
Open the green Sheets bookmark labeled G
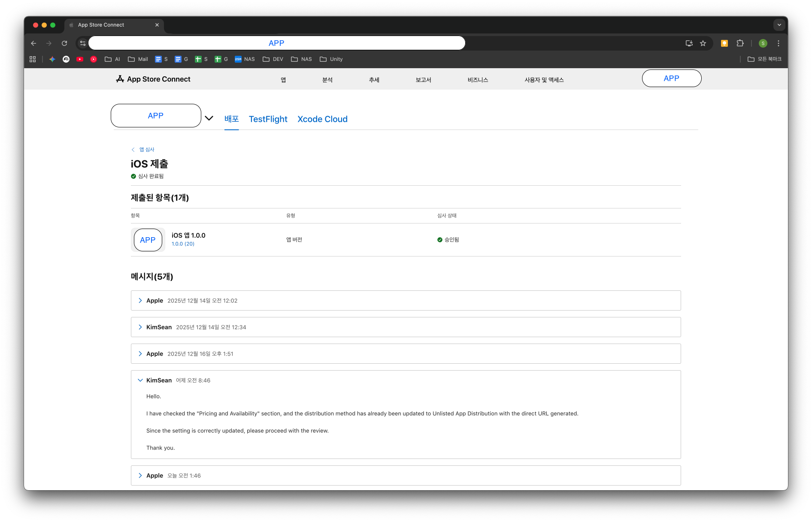tap(221, 59)
